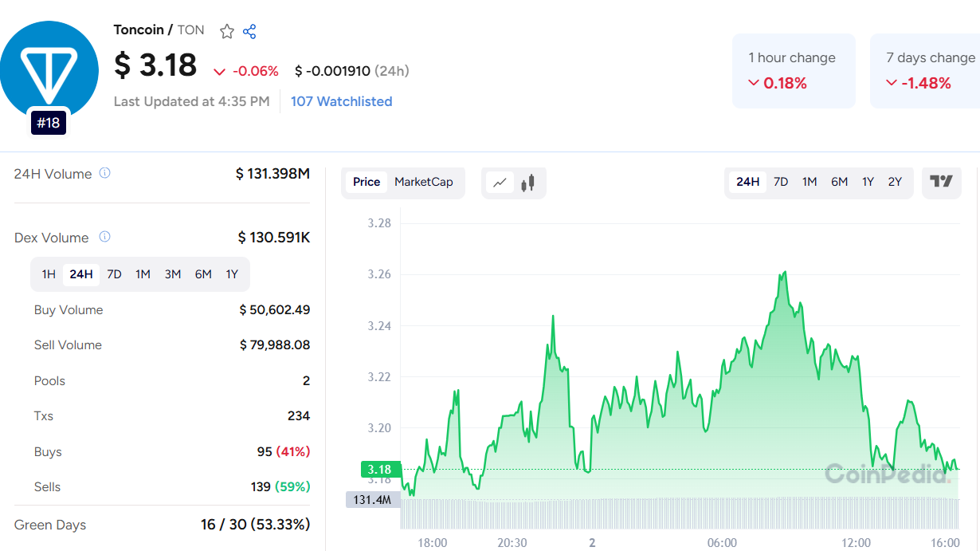This screenshot has height=551, width=980.
Task: Open info icon beside 24H Volume
Action: [x=105, y=173]
